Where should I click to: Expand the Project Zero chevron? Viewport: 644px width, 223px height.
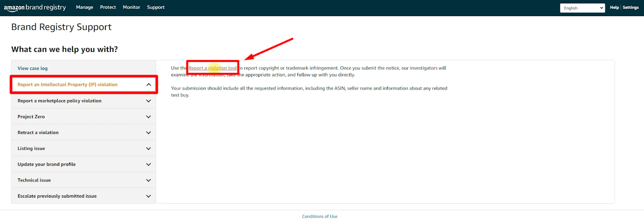tap(149, 117)
